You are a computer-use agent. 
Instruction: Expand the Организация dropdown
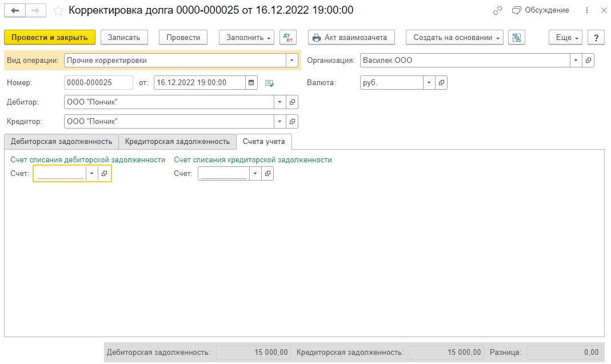576,61
